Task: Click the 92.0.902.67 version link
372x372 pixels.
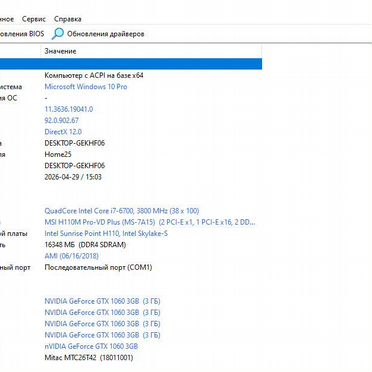Action: coord(62,120)
